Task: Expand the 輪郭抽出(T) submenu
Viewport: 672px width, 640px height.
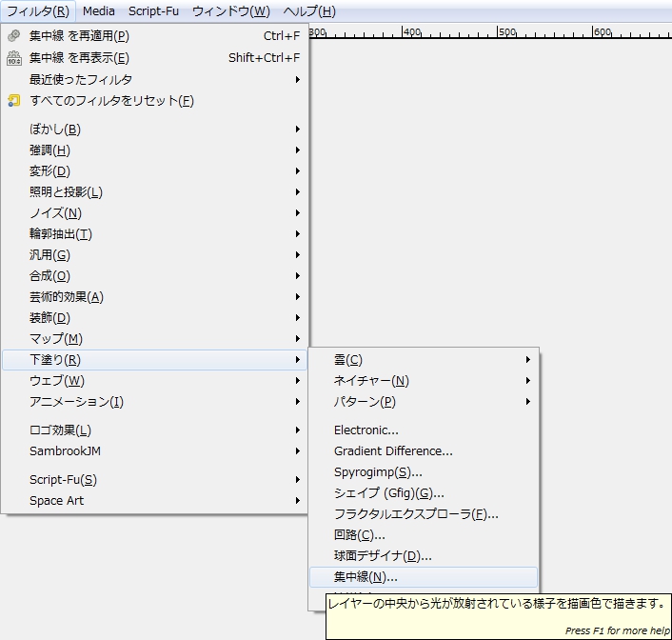Action: click(154, 233)
